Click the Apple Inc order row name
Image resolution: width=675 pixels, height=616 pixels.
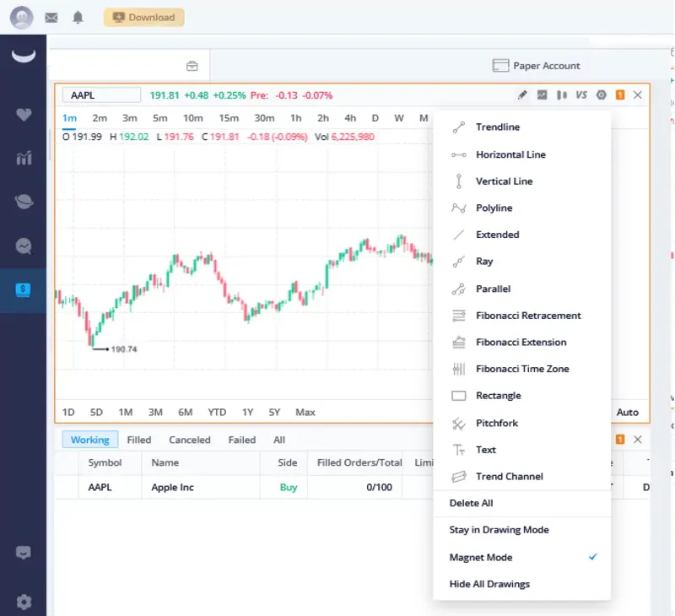172,487
